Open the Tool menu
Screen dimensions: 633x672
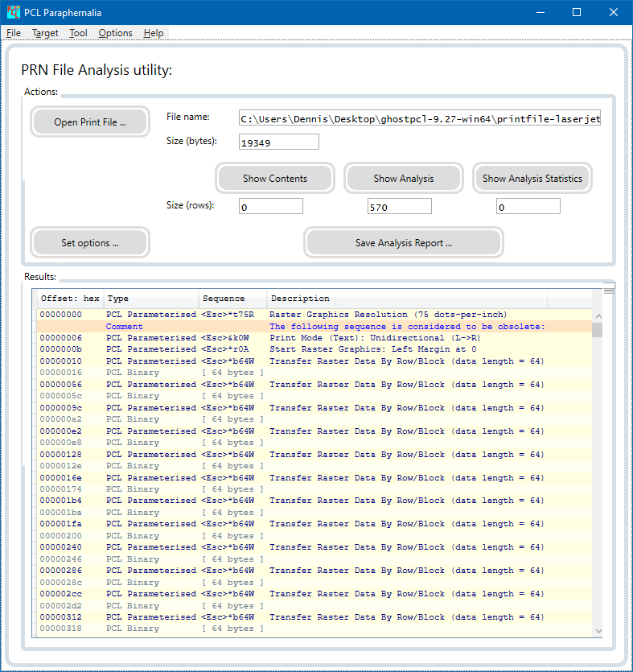click(78, 33)
